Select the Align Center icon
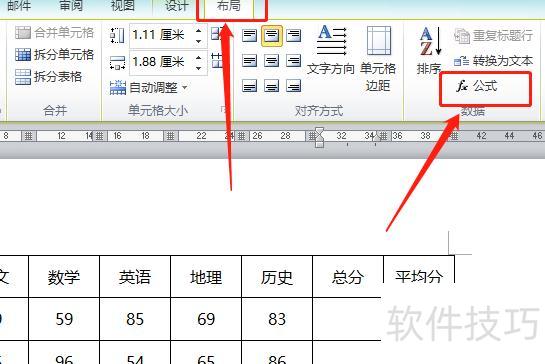 [x=271, y=60]
